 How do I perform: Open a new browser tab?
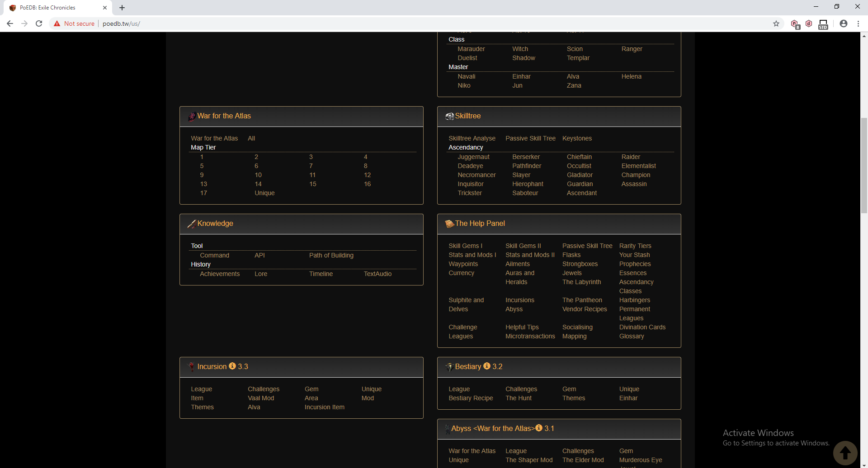pos(122,8)
